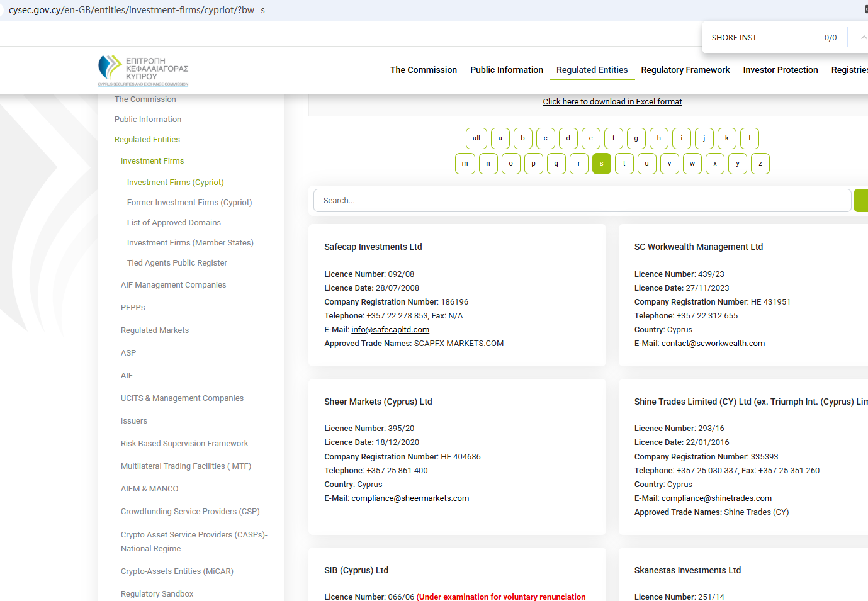Open compliance@sheermarkets.com email link
This screenshot has width=868, height=601.
coord(410,498)
